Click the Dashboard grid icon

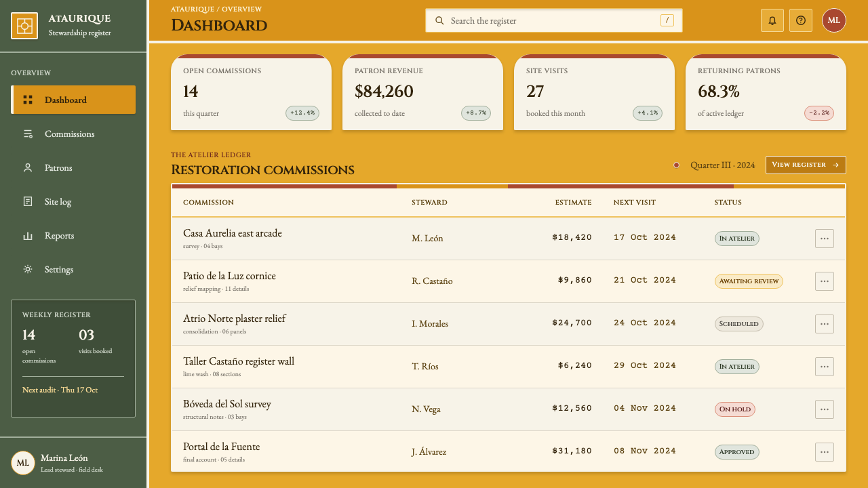coord(28,100)
